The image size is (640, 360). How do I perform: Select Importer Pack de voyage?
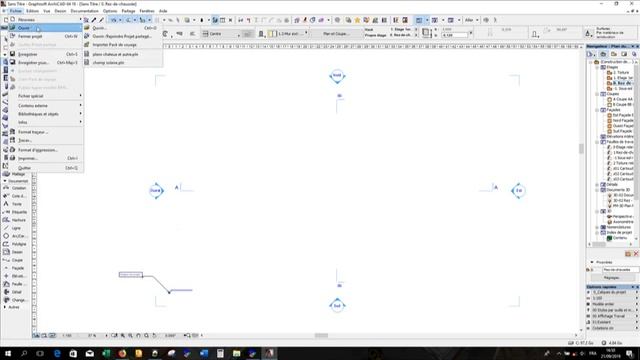(122, 44)
